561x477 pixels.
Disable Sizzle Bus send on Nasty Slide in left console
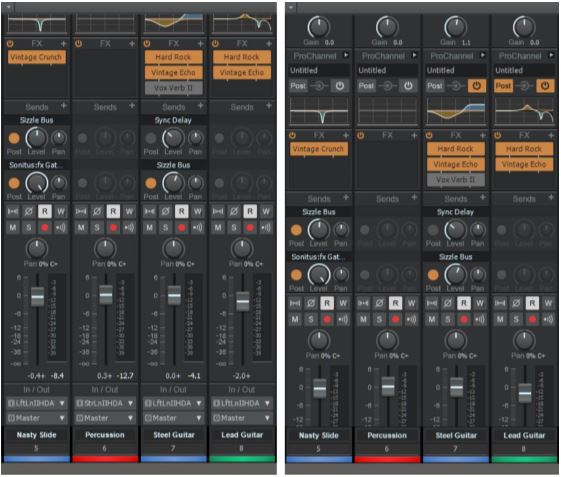point(14,138)
